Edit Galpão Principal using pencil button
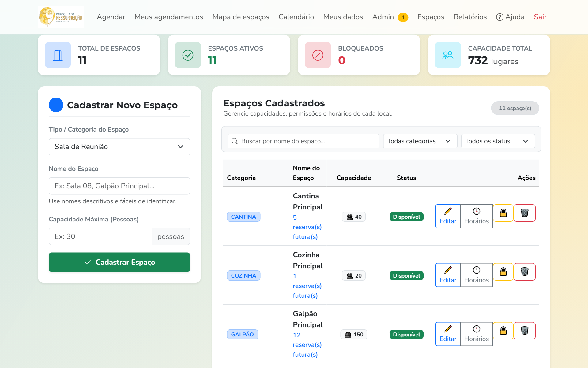The width and height of the screenshot is (588, 368). 448,334
